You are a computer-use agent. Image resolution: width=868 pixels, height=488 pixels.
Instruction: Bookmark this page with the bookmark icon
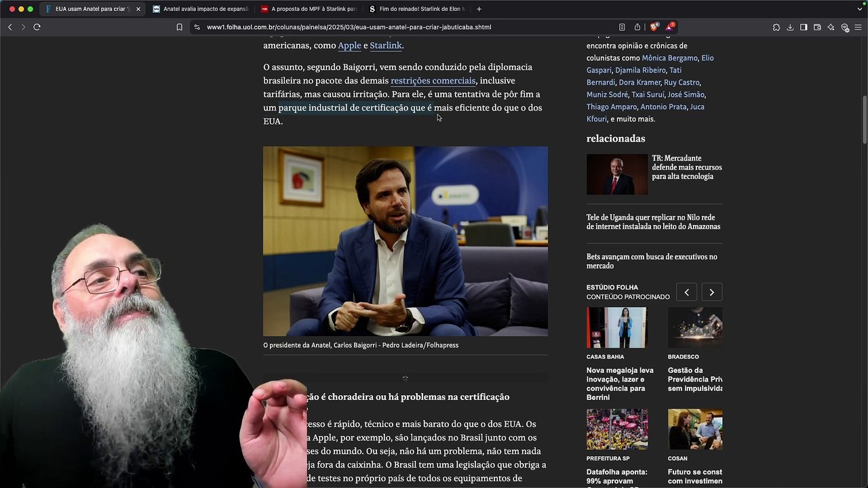pyautogui.click(x=179, y=27)
